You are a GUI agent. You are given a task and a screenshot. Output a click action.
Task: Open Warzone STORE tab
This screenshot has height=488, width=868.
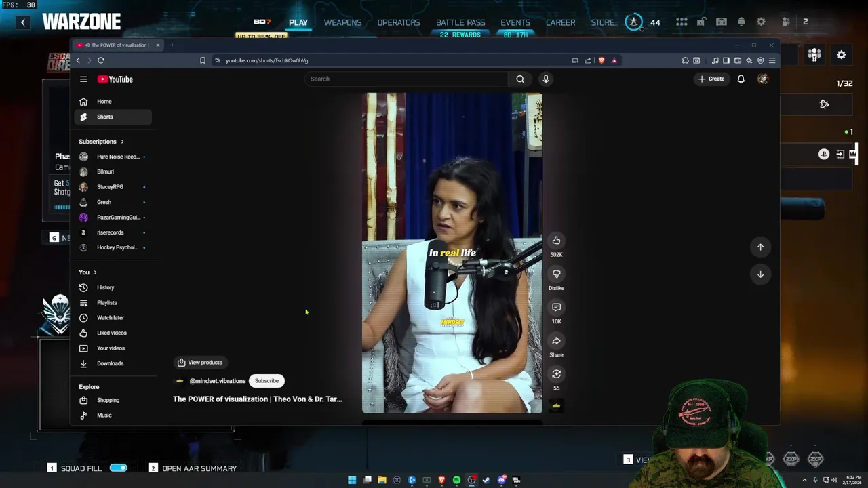[x=602, y=22]
